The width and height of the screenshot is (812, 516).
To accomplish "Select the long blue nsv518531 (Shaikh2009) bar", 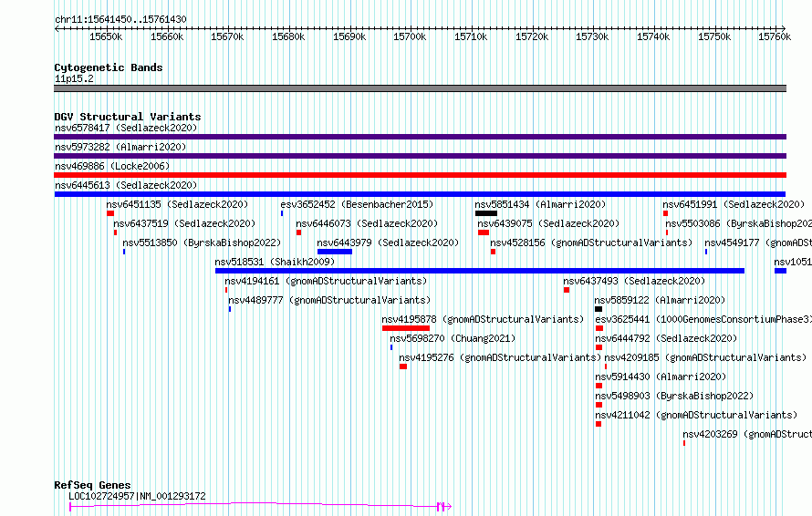I will [480, 271].
